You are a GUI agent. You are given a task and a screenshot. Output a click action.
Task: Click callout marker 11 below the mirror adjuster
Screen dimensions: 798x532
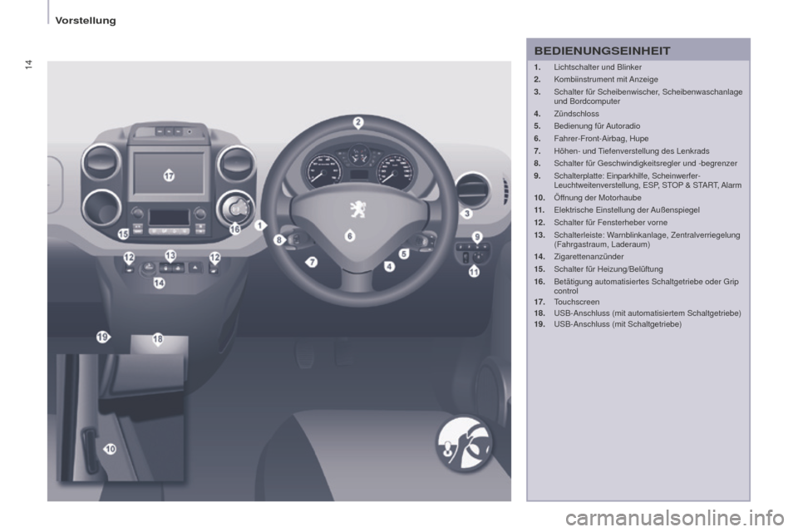pos(474,271)
